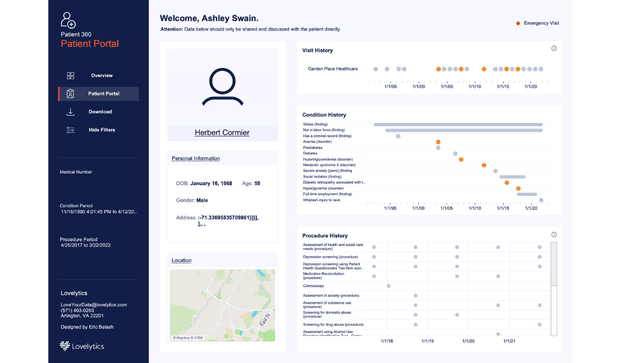Screen dimensions: 640x363
Task: Click the Full-time employment condition bar
Action: [527, 194]
